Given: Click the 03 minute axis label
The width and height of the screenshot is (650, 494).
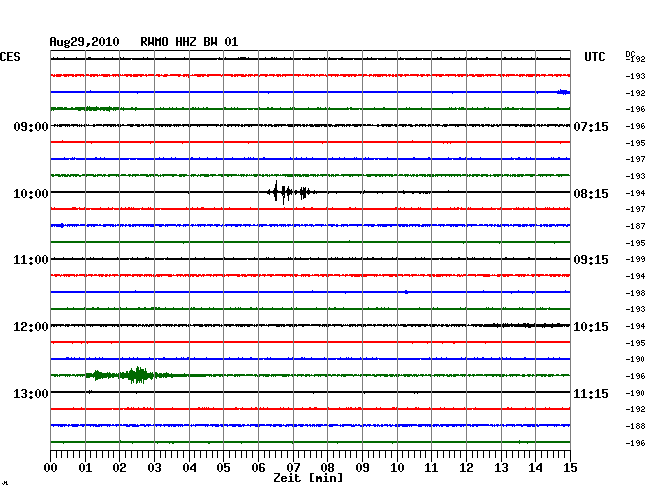Looking at the screenshot, I should coord(154,468).
